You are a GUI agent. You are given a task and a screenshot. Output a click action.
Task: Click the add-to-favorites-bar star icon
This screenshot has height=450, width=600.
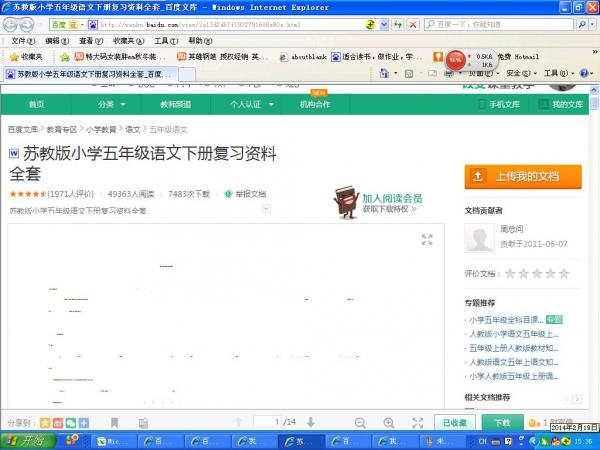coord(65,57)
